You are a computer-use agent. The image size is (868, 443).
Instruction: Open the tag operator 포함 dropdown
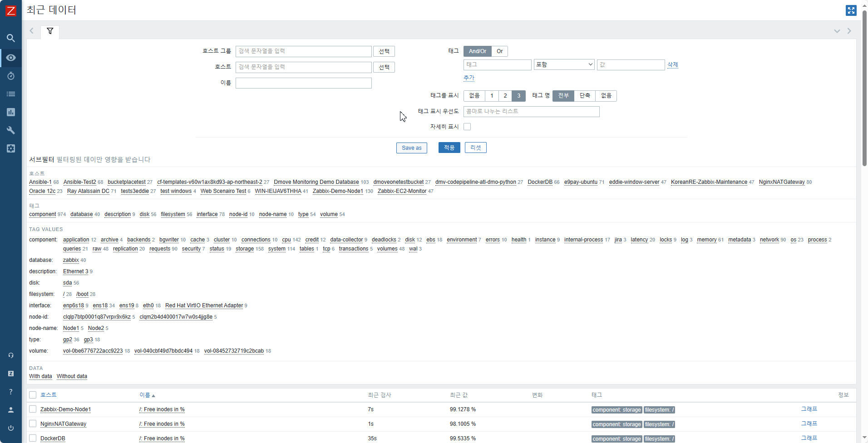(564, 65)
